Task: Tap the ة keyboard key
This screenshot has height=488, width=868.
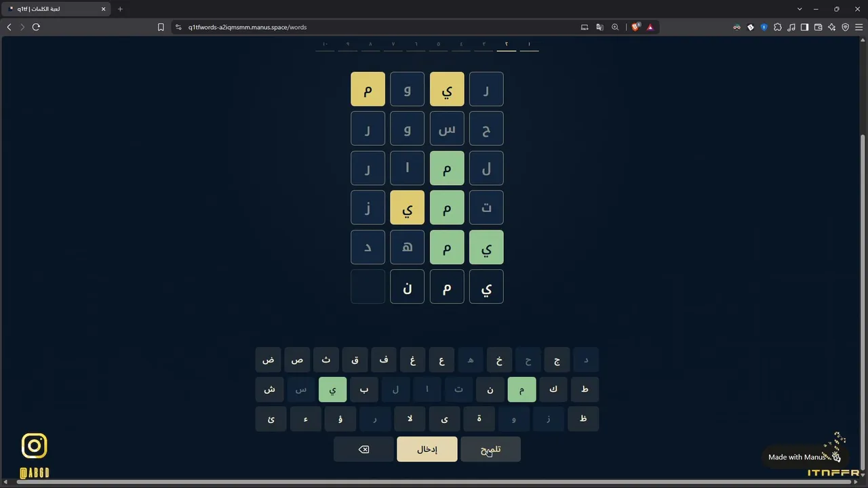Action: pos(479,419)
